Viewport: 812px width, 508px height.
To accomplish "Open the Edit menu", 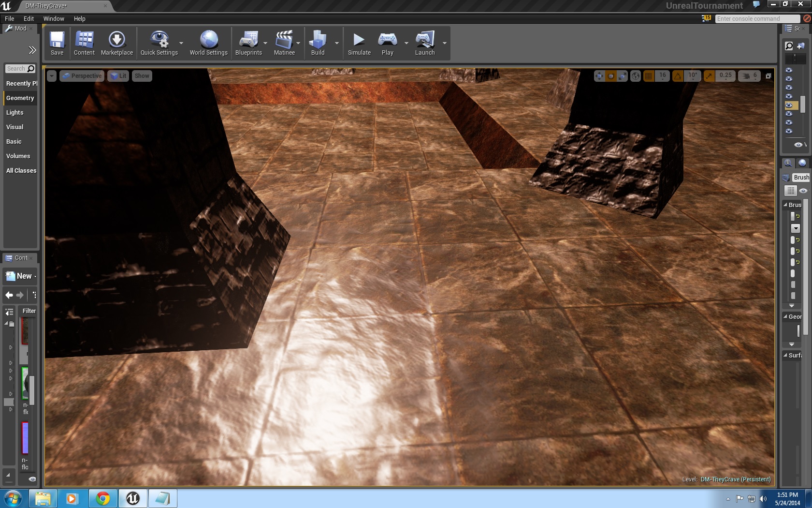I will 29,18.
